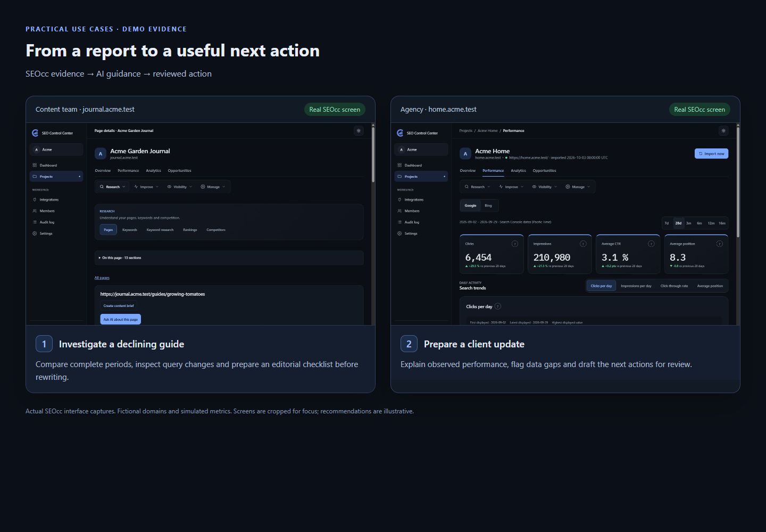The image size is (766, 532).
Task: Switch the search engine to Bing
Action: (x=488, y=205)
